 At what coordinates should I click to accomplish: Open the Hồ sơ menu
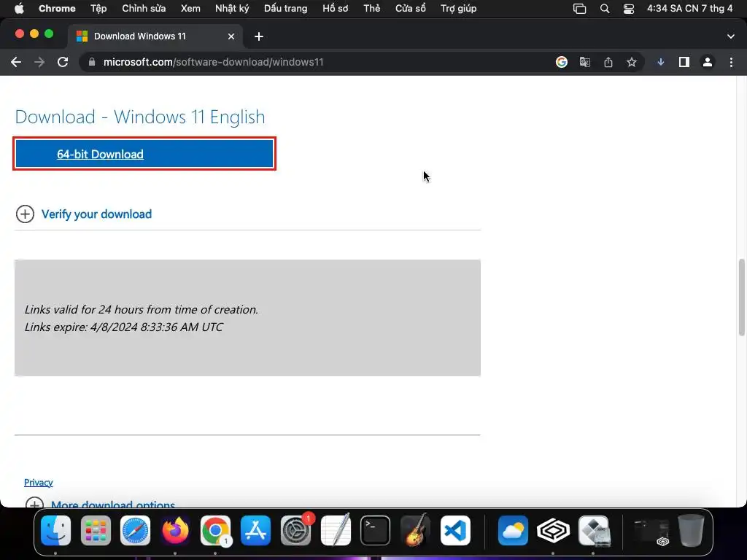[x=336, y=8]
